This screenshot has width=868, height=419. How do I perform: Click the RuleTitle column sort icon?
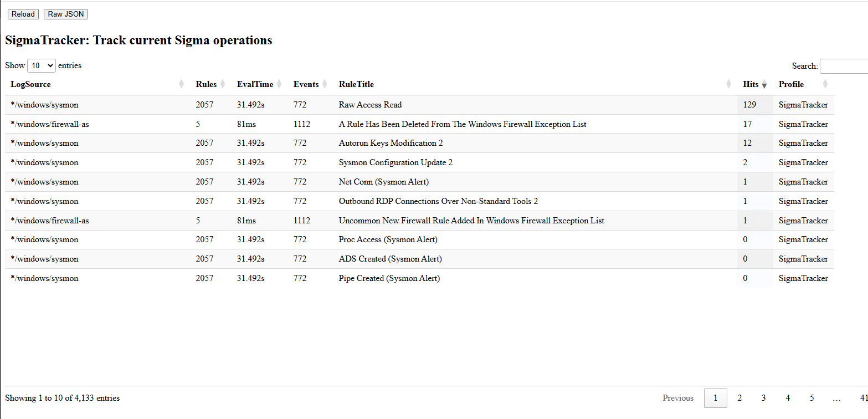(x=728, y=84)
